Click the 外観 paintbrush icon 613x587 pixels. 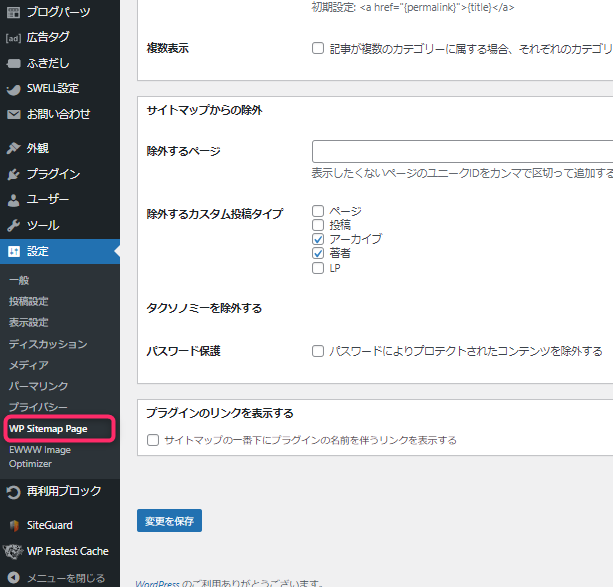[13, 148]
